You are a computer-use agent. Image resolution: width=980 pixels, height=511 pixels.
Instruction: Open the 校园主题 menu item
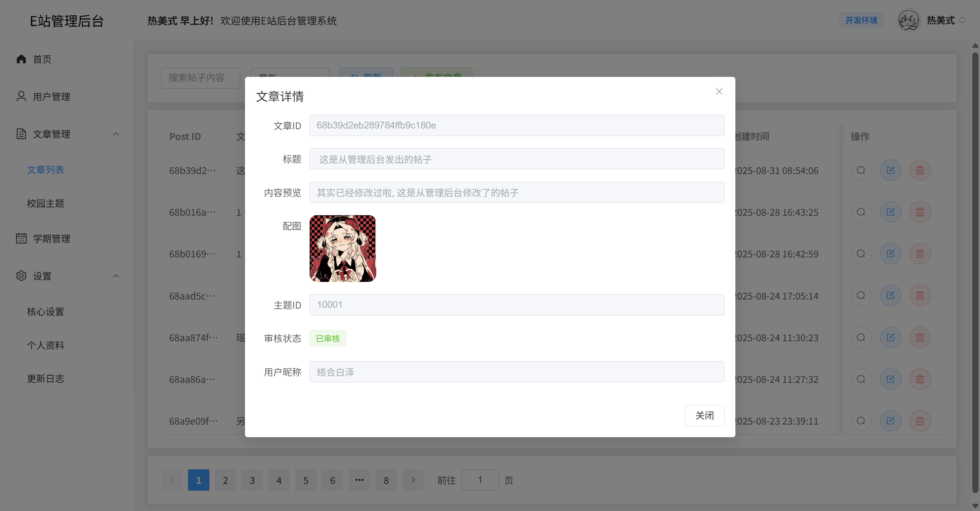click(x=46, y=203)
